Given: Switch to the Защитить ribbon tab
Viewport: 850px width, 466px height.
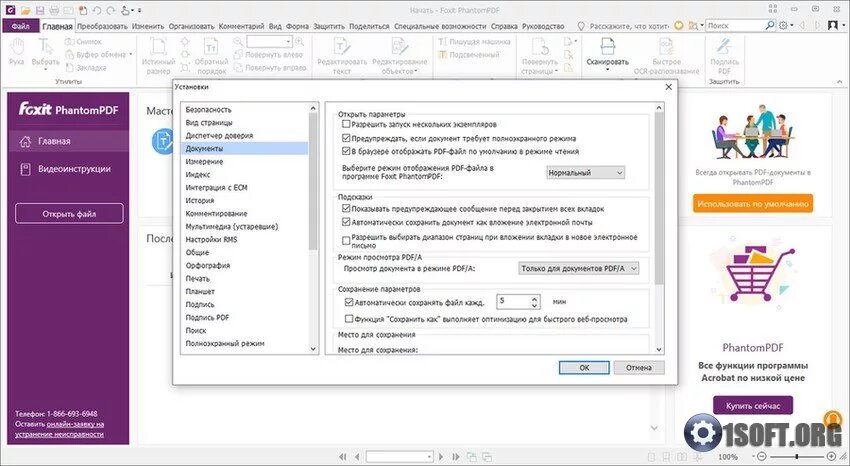Looking at the screenshot, I should pyautogui.click(x=329, y=26).
